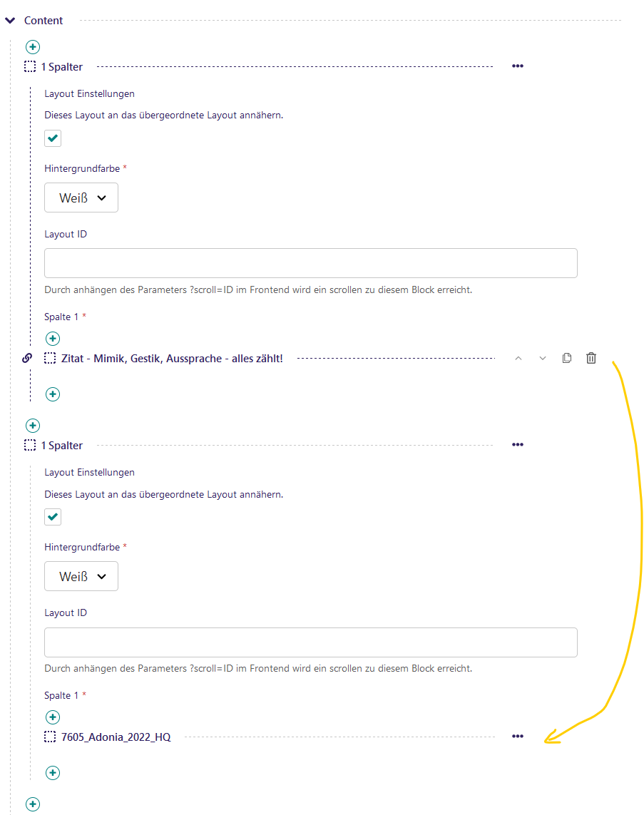Add block above 7605_Adonia_2022_HQ

pyautogui.click(x=53, y=717)
